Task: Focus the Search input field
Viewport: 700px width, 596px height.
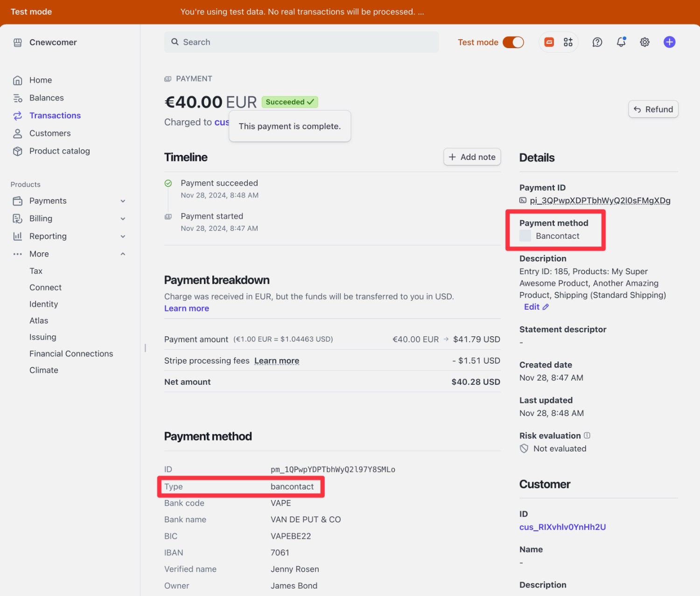Action: 301,42
